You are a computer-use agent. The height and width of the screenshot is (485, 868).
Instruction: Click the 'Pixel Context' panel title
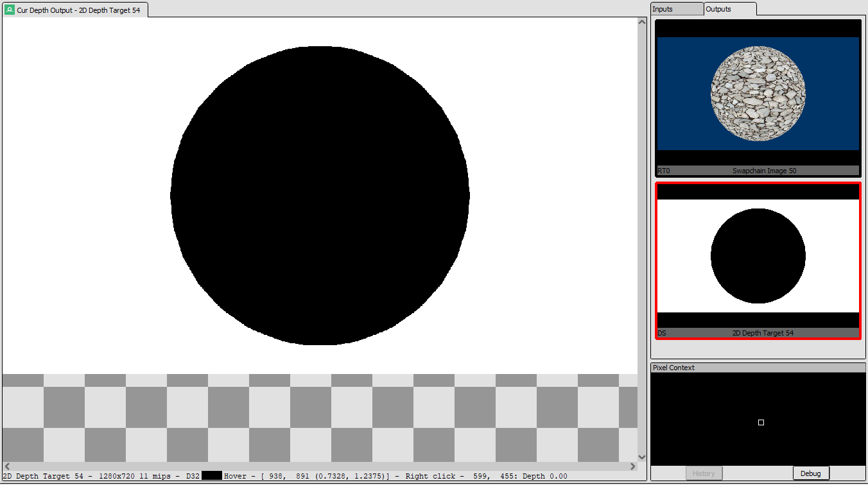click(673, 368)
